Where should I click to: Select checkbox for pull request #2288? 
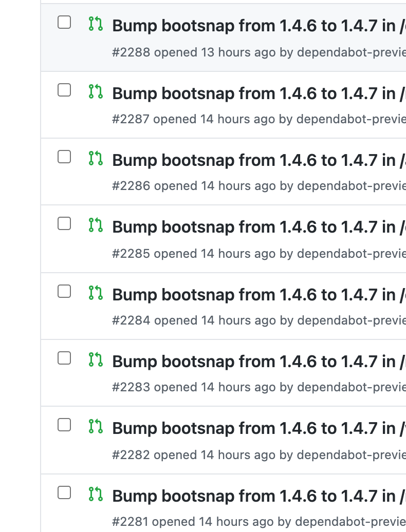click(64, 23)
